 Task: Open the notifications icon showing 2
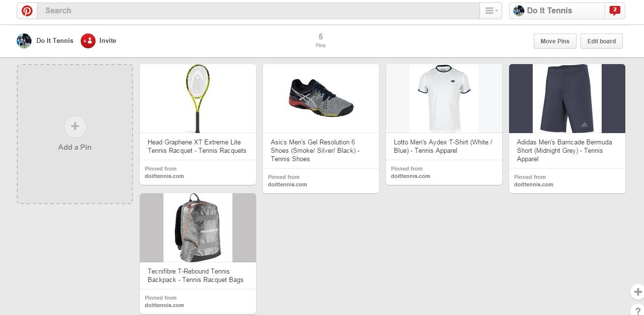(614, 10)
